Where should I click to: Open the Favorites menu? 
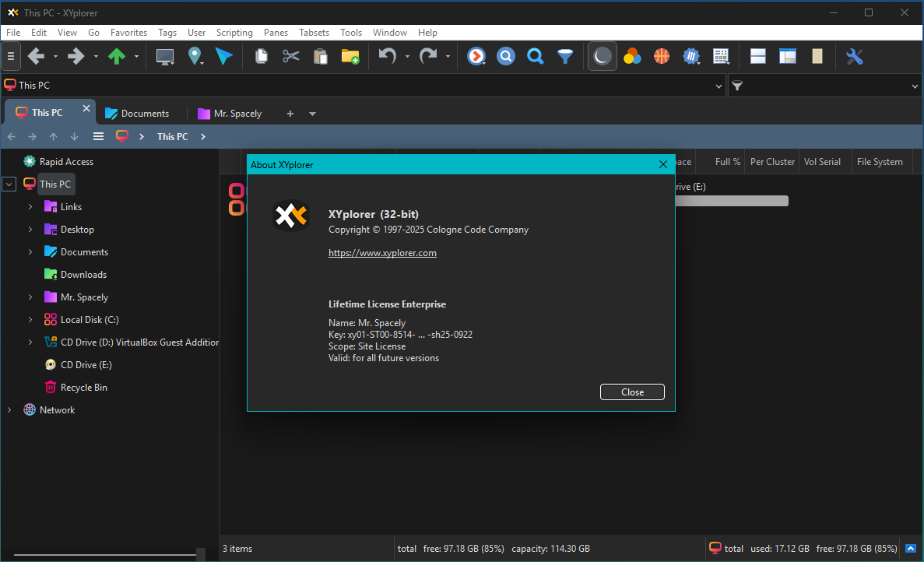point(128,33)
